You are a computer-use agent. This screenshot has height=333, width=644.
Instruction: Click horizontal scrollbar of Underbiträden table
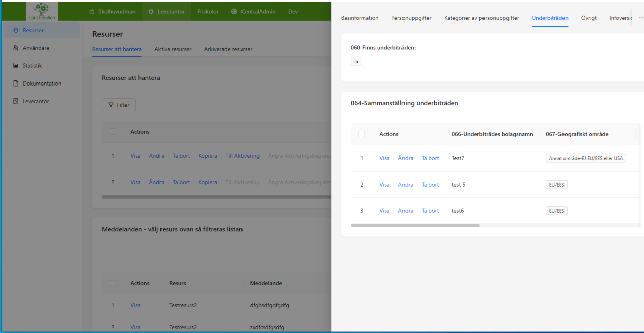[415, 225]
